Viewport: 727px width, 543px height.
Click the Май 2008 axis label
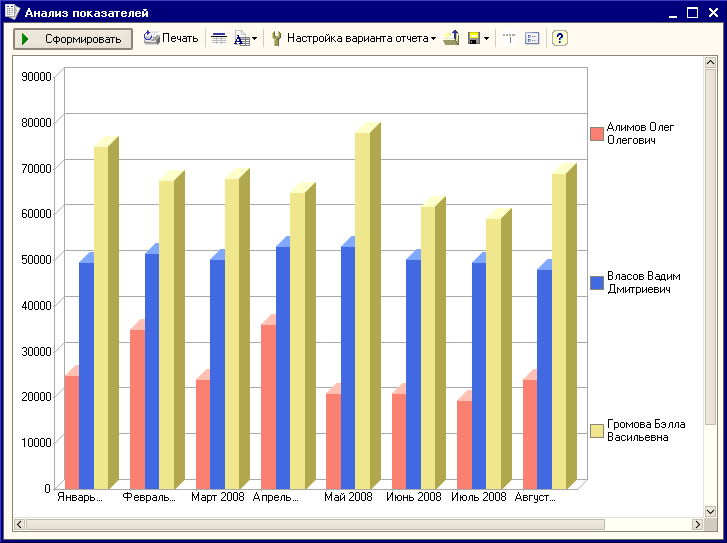click(x=348, y=497)
